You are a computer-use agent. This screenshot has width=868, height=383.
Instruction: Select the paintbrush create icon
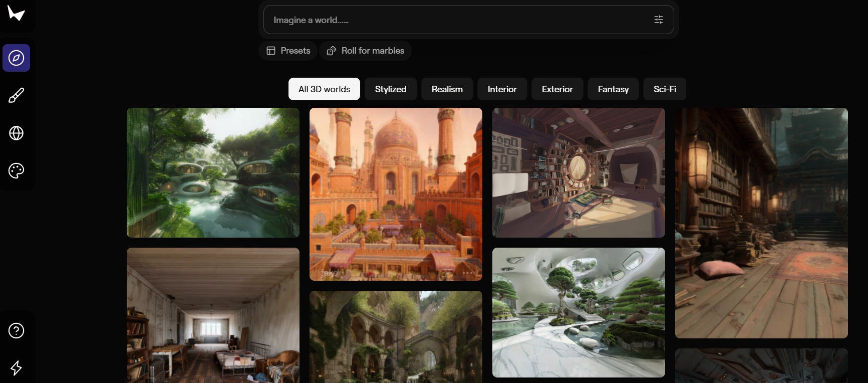16,95
